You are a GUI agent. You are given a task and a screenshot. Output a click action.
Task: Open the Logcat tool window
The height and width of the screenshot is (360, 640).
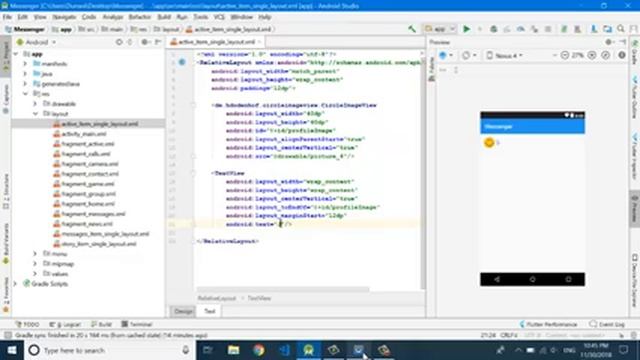[65, 324]
